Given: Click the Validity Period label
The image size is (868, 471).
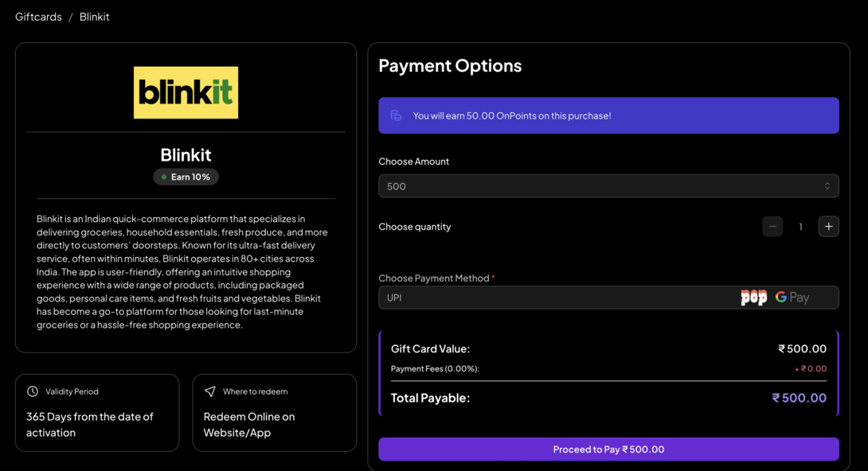Looking at the screenshot, I should coord(72,391).
